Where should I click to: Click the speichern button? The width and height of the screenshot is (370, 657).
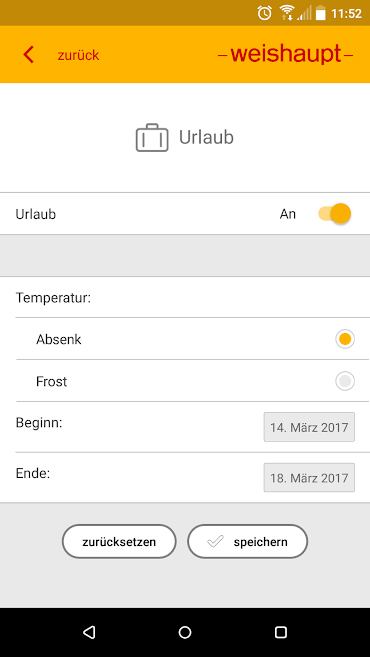coord(248,541)
